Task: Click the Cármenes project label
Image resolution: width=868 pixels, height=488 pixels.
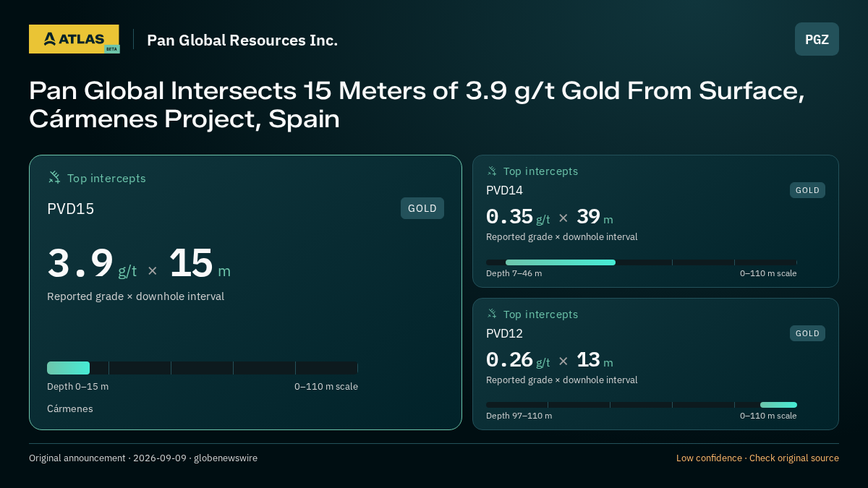Action: click(70, 408)
